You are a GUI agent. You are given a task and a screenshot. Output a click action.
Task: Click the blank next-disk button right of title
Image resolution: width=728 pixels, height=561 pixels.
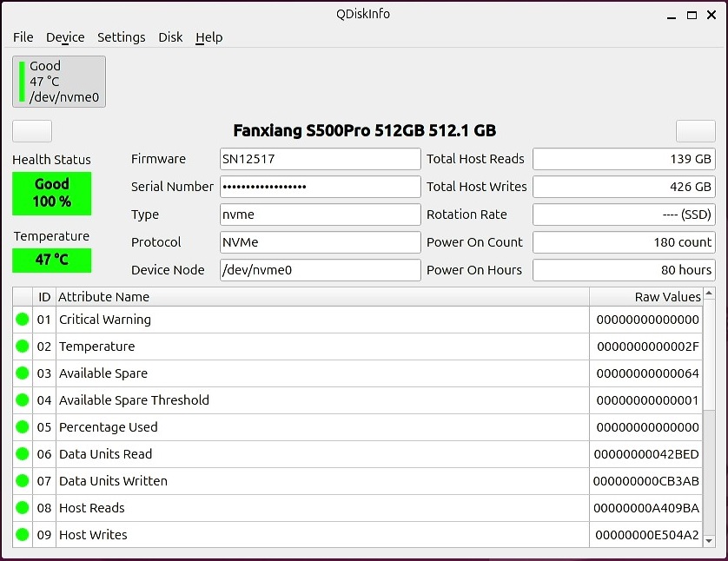(x=696, y=131)
